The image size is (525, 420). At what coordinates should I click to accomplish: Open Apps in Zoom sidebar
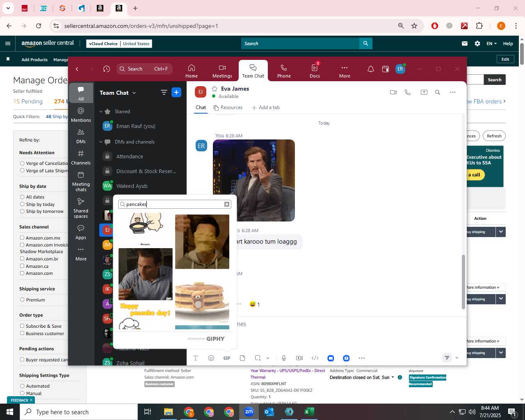(81, 232)
